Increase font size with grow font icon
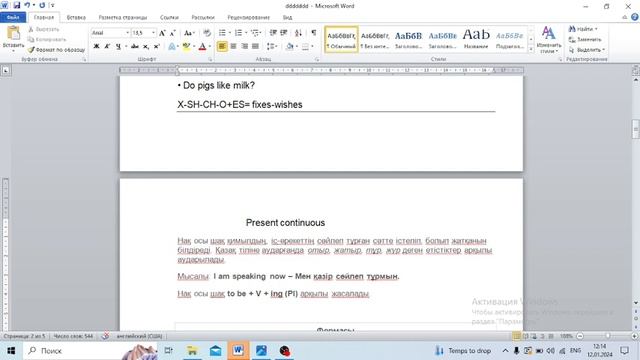The height and width of the screenshot is (360, 640). pyautogui.click(x=162, y=33)
